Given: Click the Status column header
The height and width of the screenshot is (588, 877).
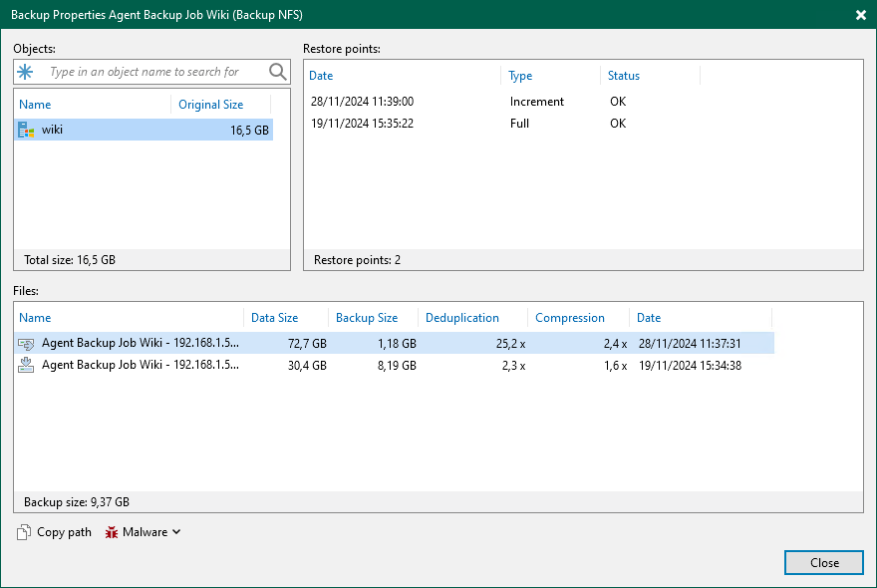Looking at the screenshot, I should tap(624, 76).
